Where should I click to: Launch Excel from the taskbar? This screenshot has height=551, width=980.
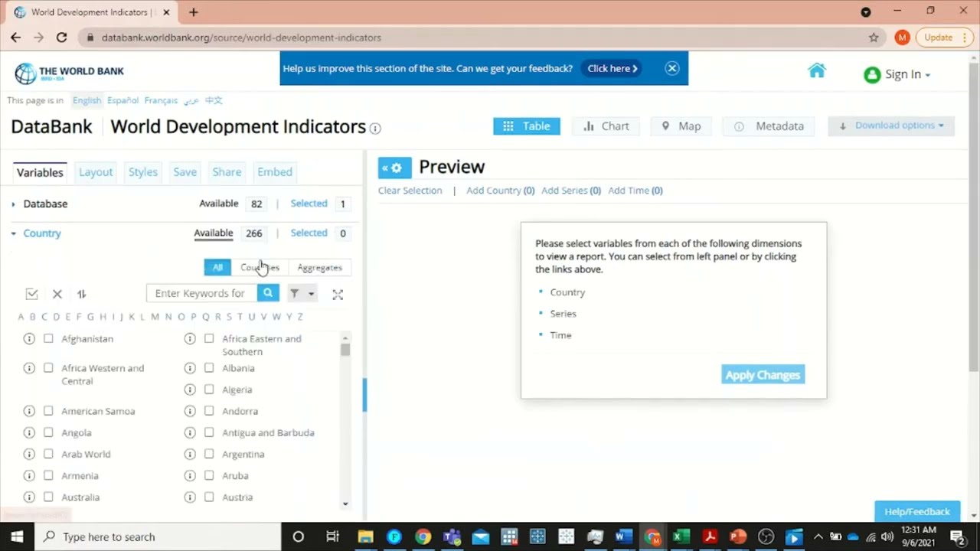[681, 536]
